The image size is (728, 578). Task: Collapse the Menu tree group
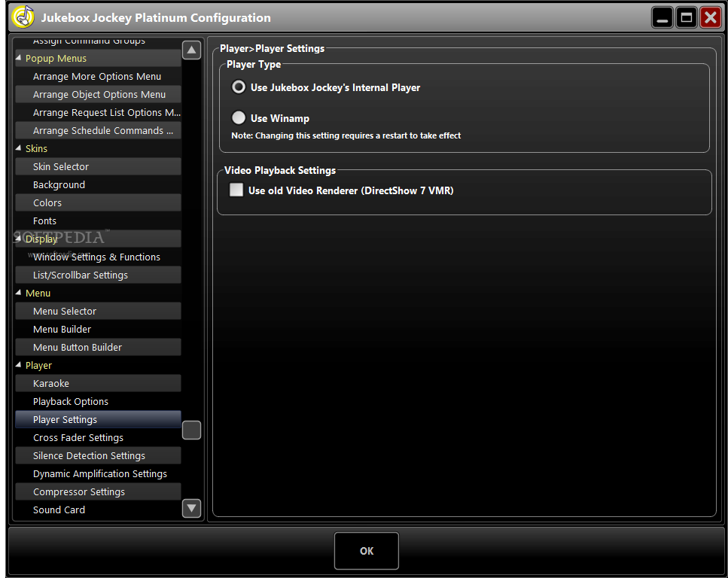(19, 293)
